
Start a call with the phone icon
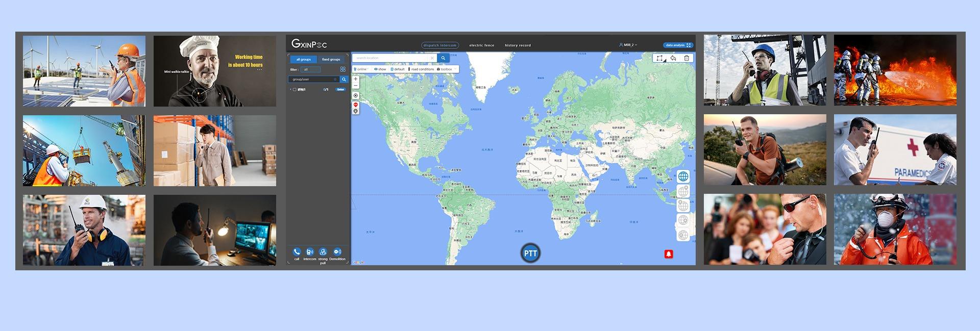click(x=297, y=252)
